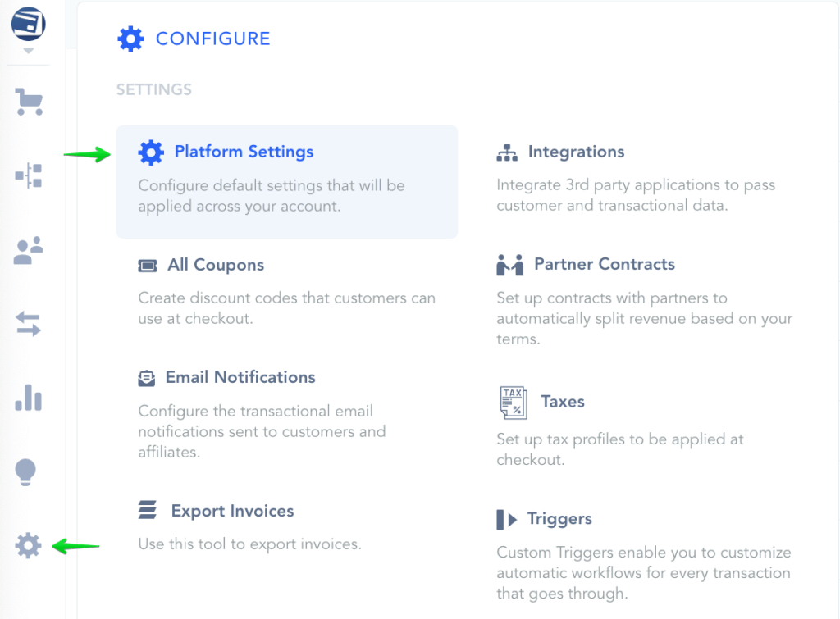Click the shopping cart sidebar icon
Image resolution: width=840 pixels, height=619 pixels.
[29, 102]
